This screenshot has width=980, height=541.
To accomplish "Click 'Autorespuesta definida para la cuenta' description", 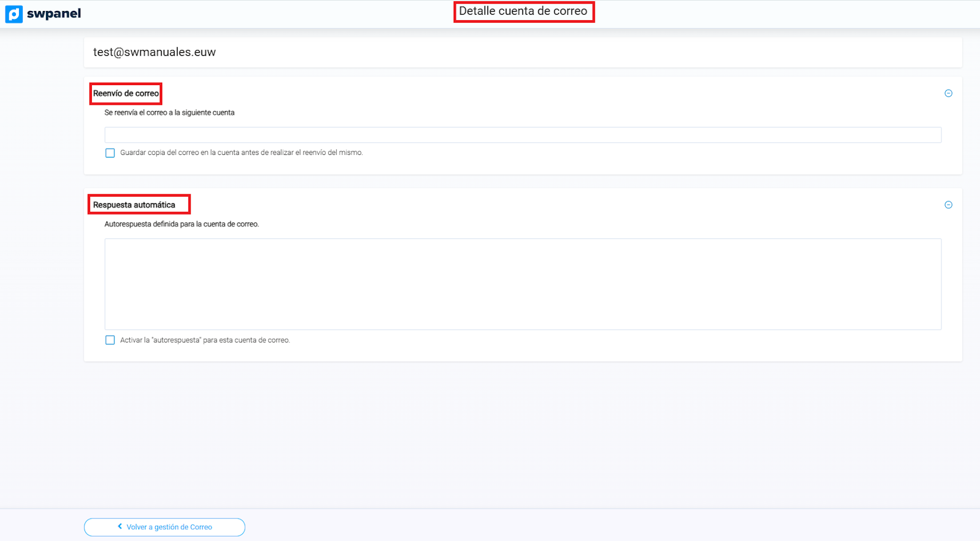I will click(181, 224).
